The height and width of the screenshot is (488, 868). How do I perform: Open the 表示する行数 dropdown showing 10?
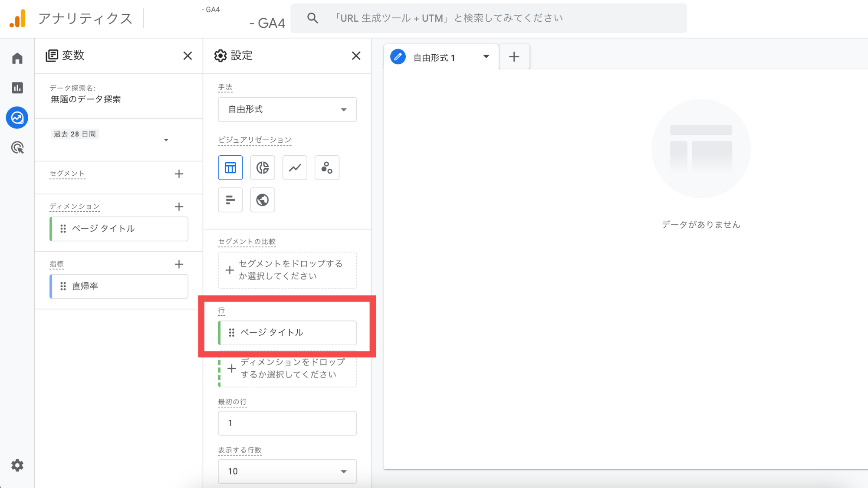pyautogui.click(x=287, y=471)
